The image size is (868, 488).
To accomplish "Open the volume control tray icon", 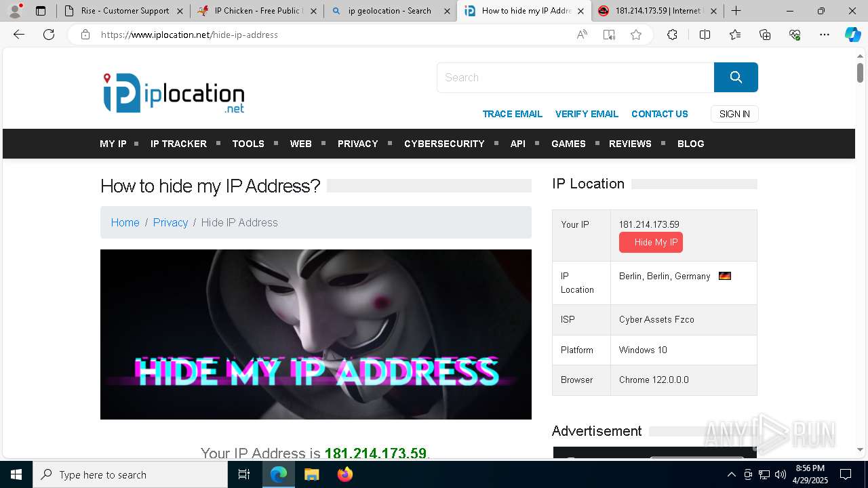I will tap(781, 474).
